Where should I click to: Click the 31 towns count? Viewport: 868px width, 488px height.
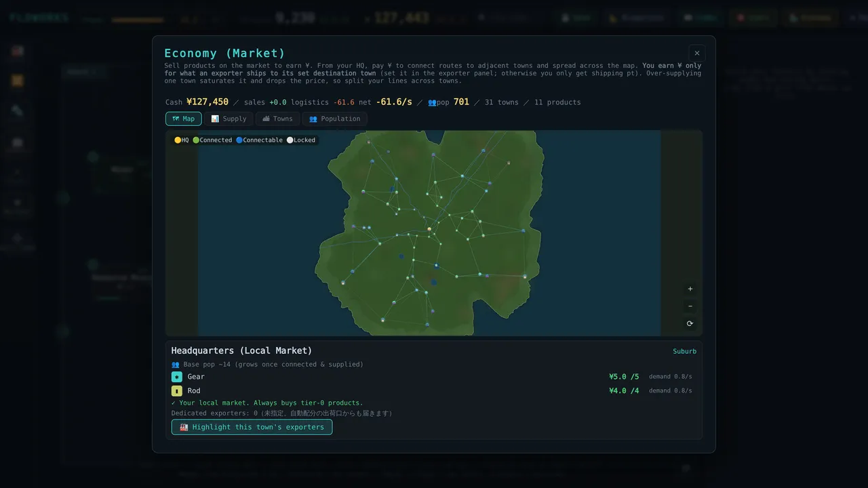501,102
